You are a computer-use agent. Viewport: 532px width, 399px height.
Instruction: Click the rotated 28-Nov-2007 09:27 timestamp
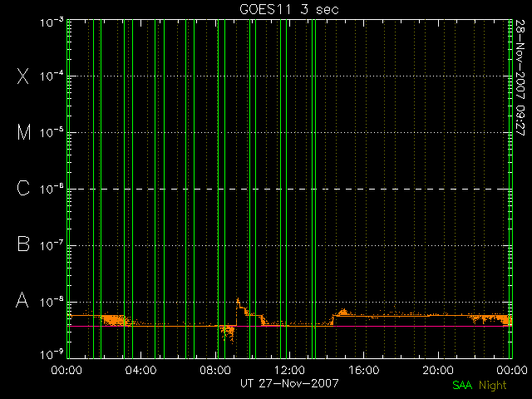pyautogui.click(x=520, y=77)
